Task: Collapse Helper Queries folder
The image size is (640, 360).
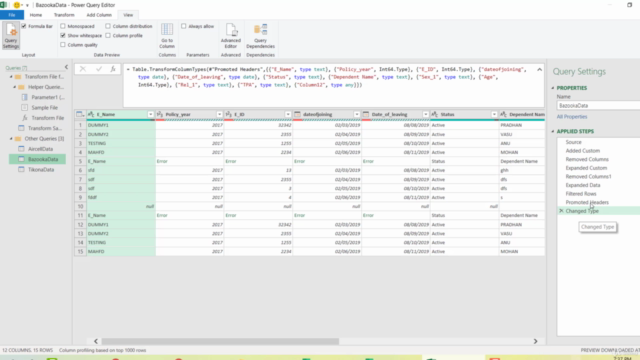Action: pos(15,87)
